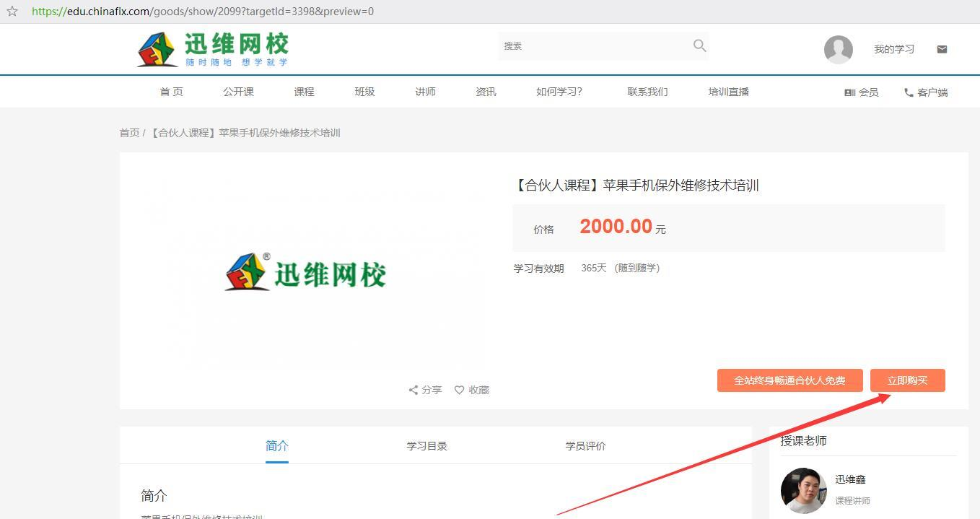Click the 学习有效期 label

tap(538, 269)
